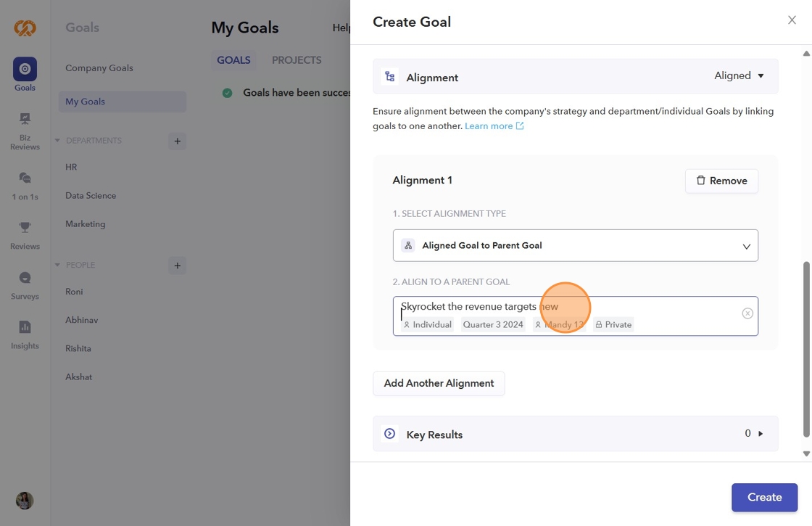Clear the selected parent goal
812x526 pixels.
pyautogui.click(x=747, y=313)
